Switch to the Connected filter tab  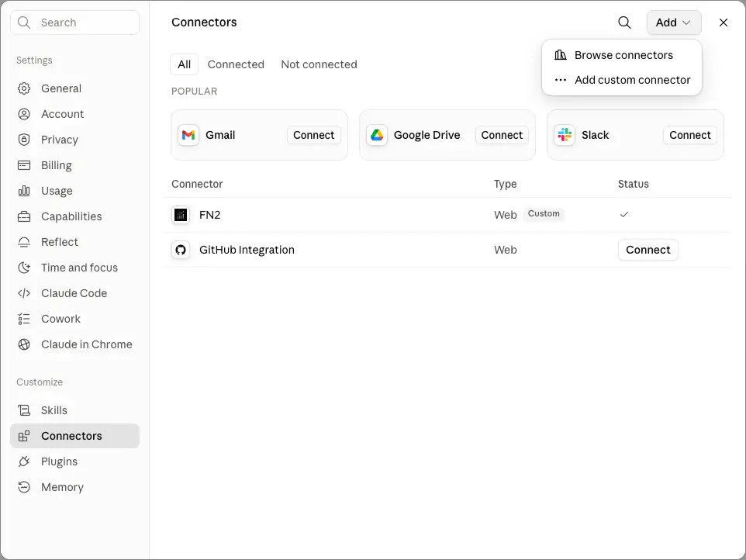tap(236, 64)
